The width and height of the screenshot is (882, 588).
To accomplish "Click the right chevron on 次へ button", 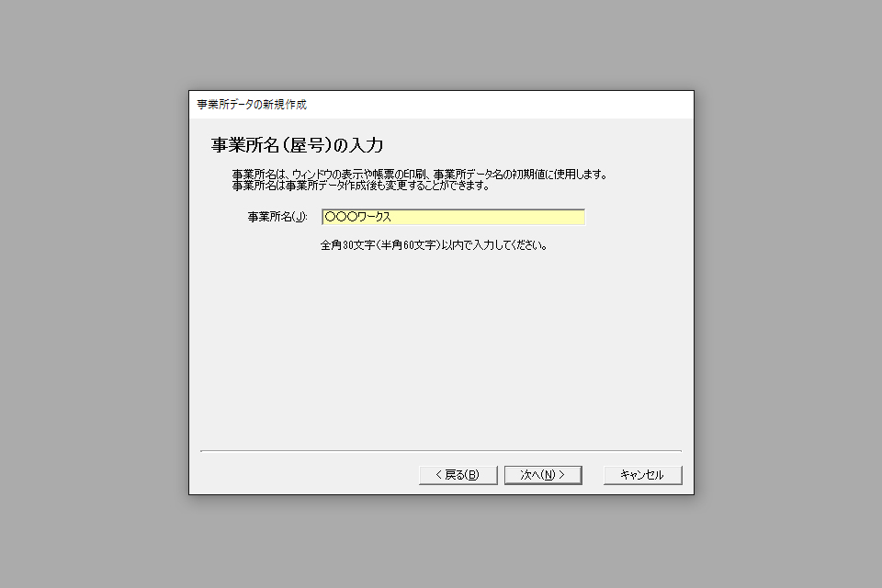I will click(561, 475).
